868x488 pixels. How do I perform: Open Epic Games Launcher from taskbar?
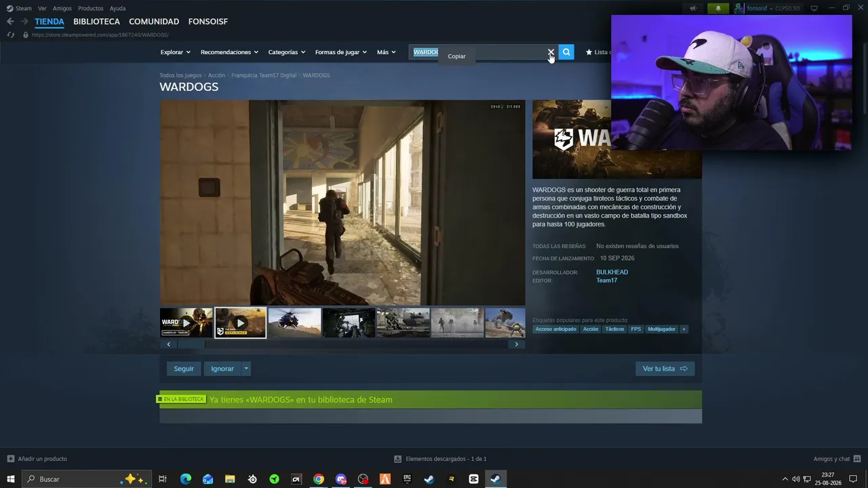pyautogui.click(x=407, y=479)
